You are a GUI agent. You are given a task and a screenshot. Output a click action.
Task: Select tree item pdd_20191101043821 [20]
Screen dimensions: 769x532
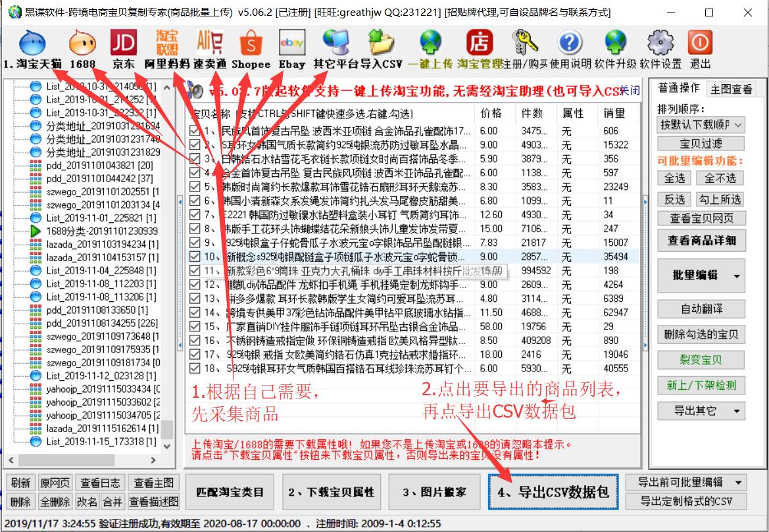coord(99,165)
